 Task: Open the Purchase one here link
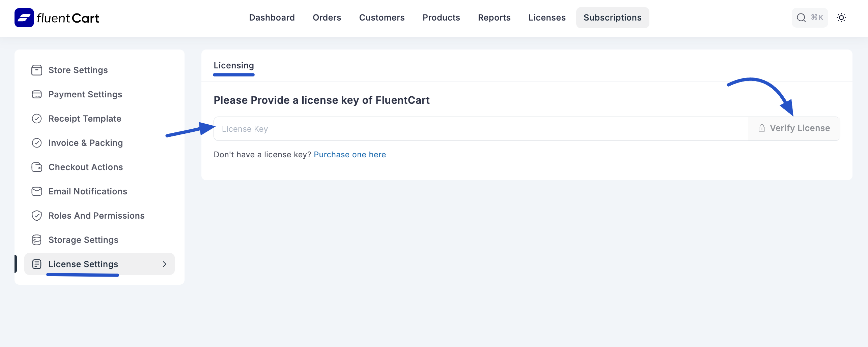350,154
